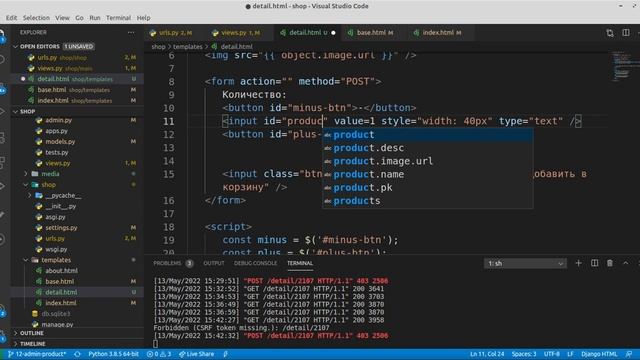
Task: Click the shop breadcrumb segment
Action: [158, 47]
